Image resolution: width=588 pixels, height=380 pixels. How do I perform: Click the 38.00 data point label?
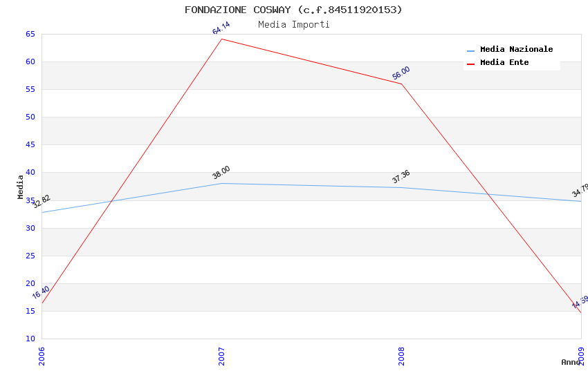(221, 173)
